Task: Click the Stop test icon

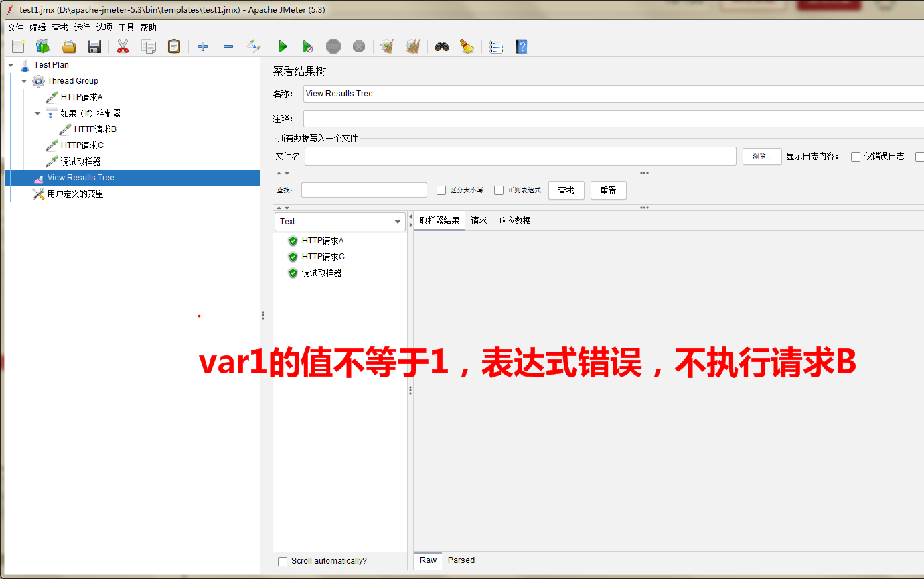Action: pos(333,46)
